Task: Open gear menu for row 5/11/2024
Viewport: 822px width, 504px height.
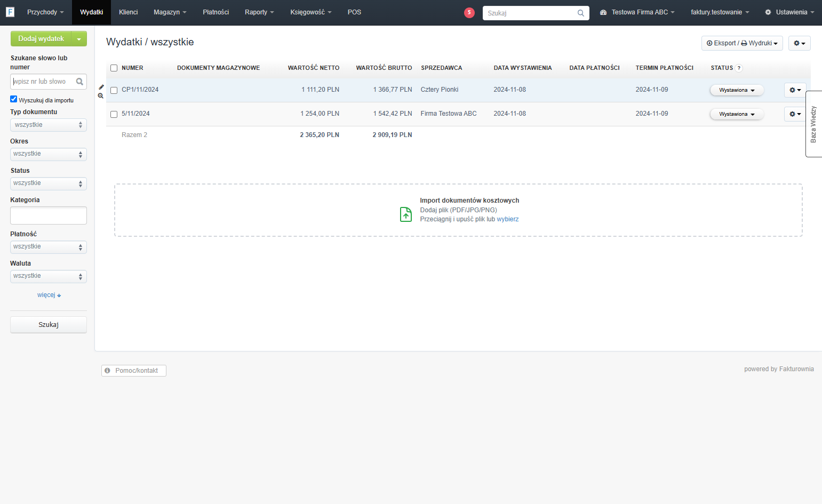Action: tap(795, 114)
